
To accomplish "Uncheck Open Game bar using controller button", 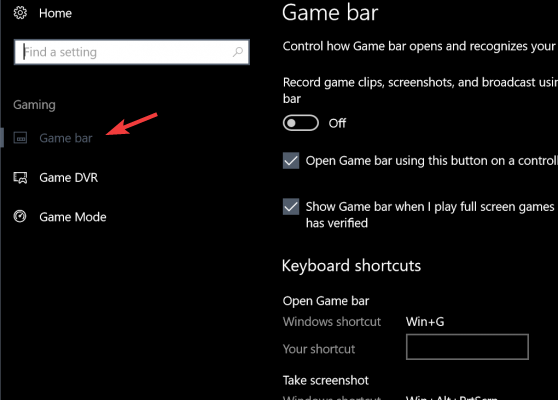I will (x=291, y=160).
